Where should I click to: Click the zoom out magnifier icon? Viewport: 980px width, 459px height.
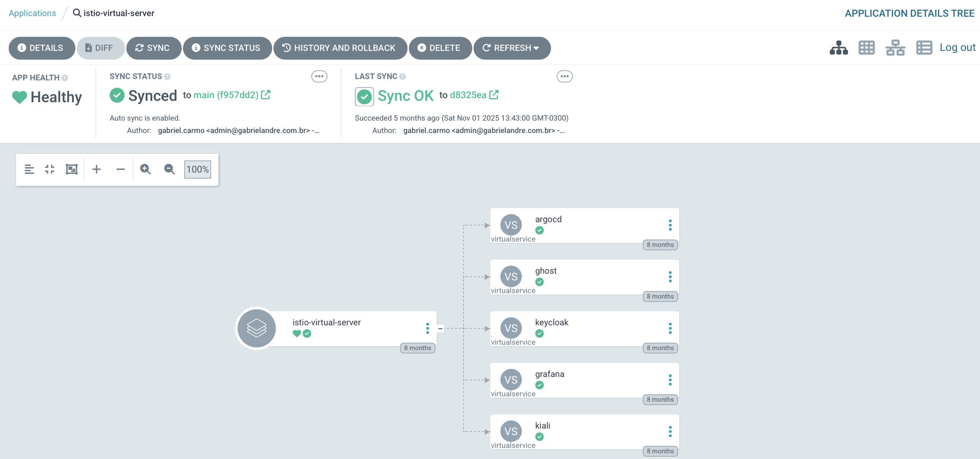coord(170,169)
